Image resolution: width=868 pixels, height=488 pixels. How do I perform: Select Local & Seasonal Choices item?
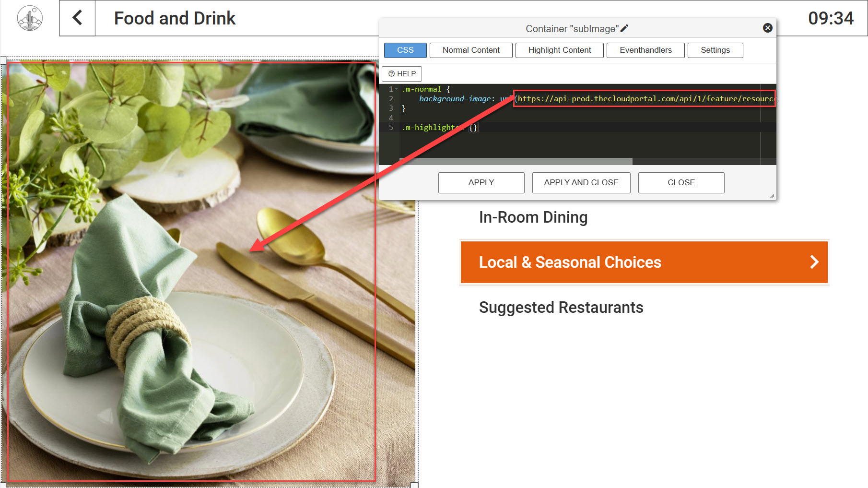tap(644, 262)
